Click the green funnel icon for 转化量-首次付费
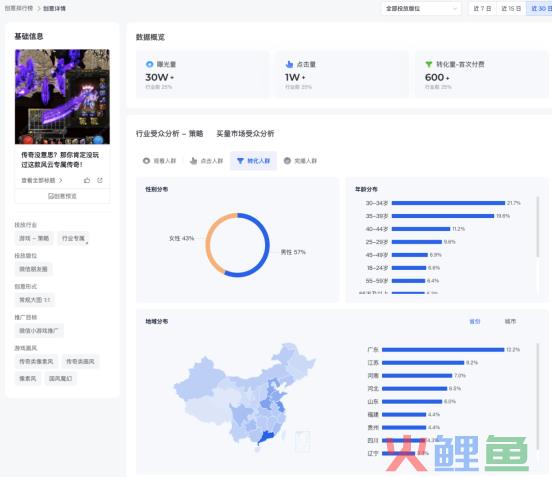Viewport: 553px width, 477px height. point(429,64)
